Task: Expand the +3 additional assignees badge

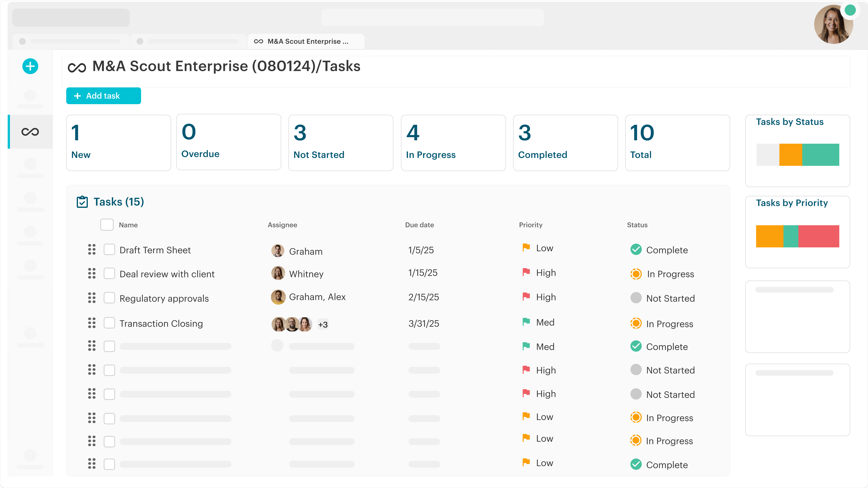Action: coord(323,324)
